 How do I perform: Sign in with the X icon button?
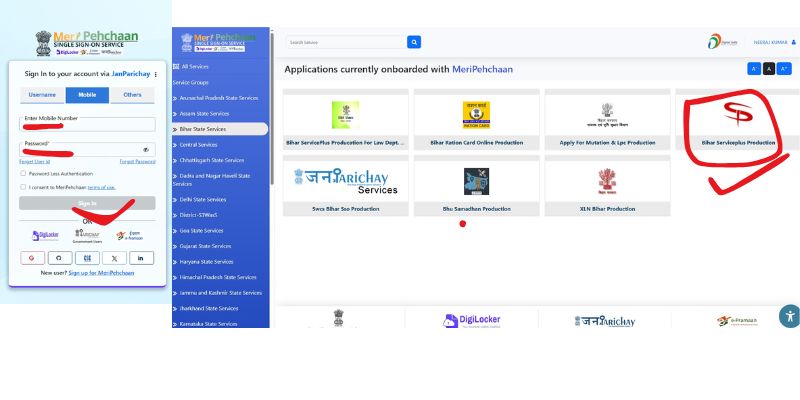(114, 258)
